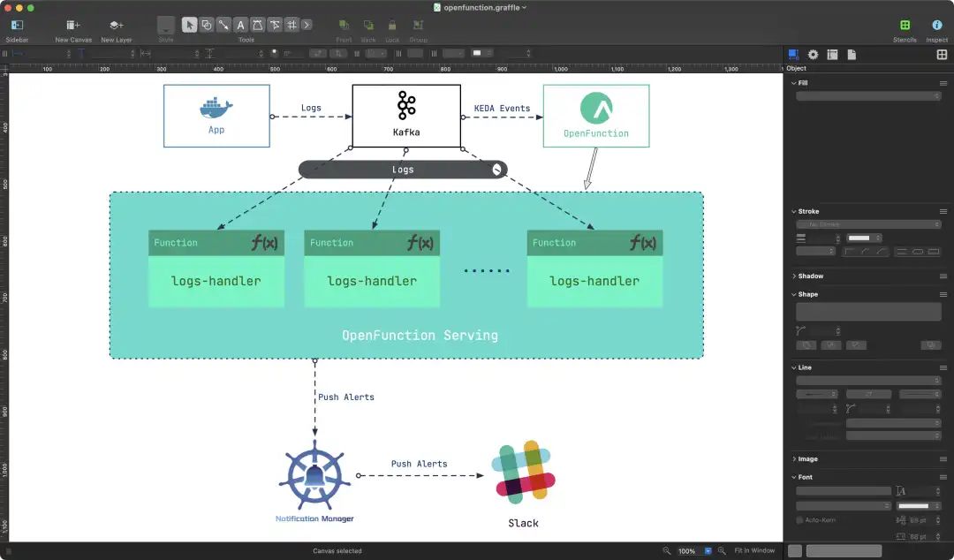Collapse the Font section

793,477
